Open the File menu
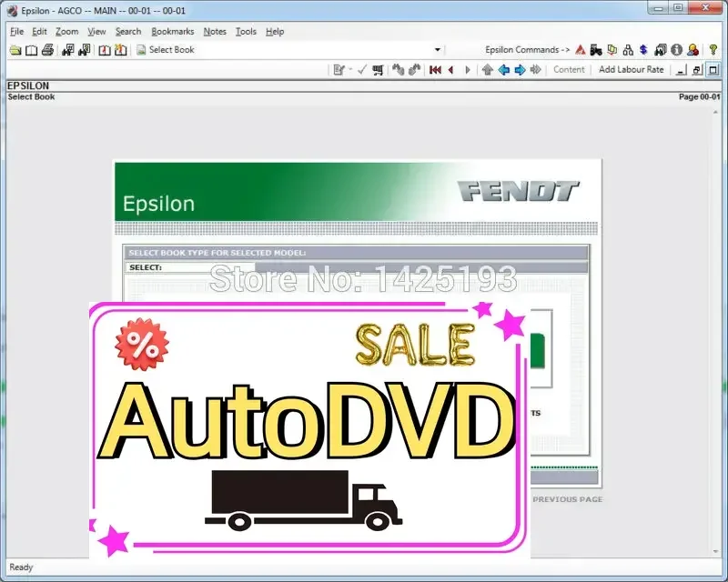This screenshot has height=582, width=728. (16, 32)
